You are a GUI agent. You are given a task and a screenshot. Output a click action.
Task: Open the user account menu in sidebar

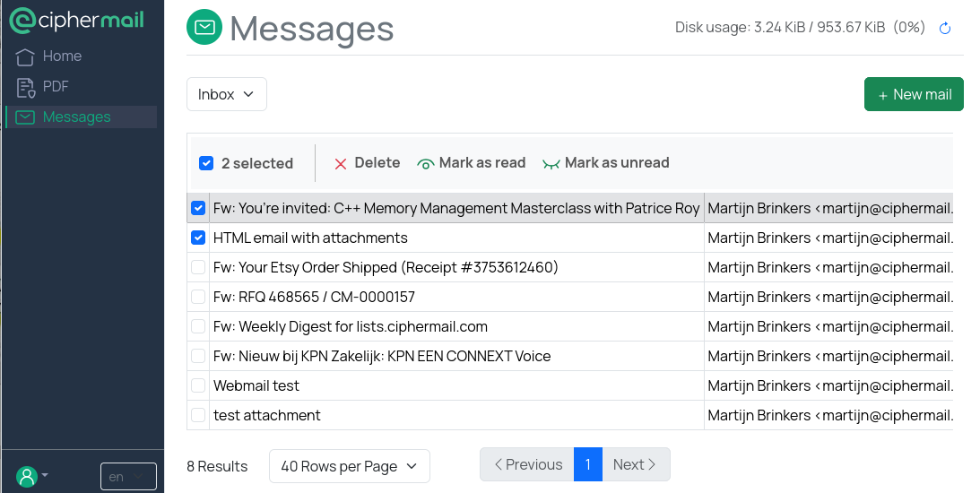(32, 476)
